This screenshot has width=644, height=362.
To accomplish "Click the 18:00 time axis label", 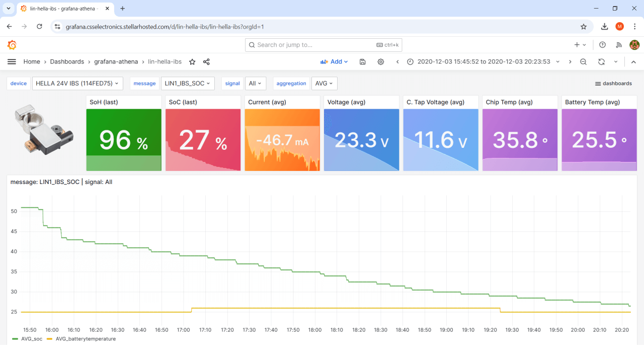I will click(315, 330).
